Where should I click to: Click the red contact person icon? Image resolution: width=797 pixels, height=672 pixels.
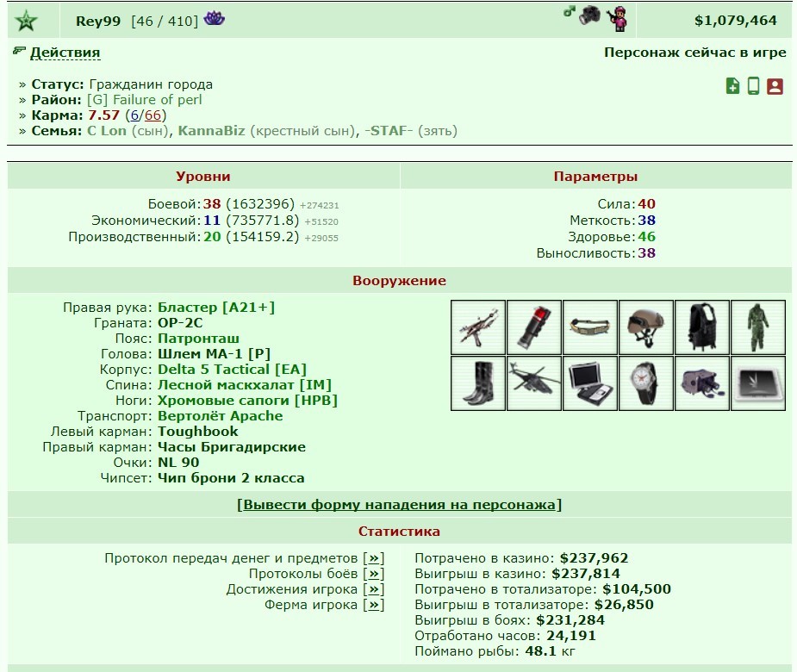coord(775,86)
